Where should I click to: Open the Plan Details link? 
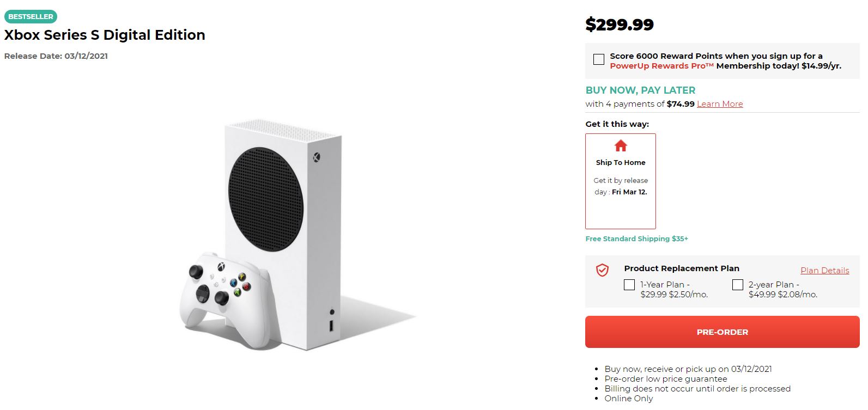click(x=824, y=271)
